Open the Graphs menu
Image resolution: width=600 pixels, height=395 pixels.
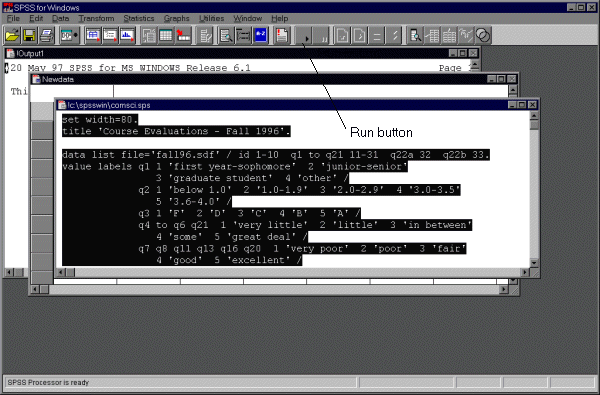176,18
